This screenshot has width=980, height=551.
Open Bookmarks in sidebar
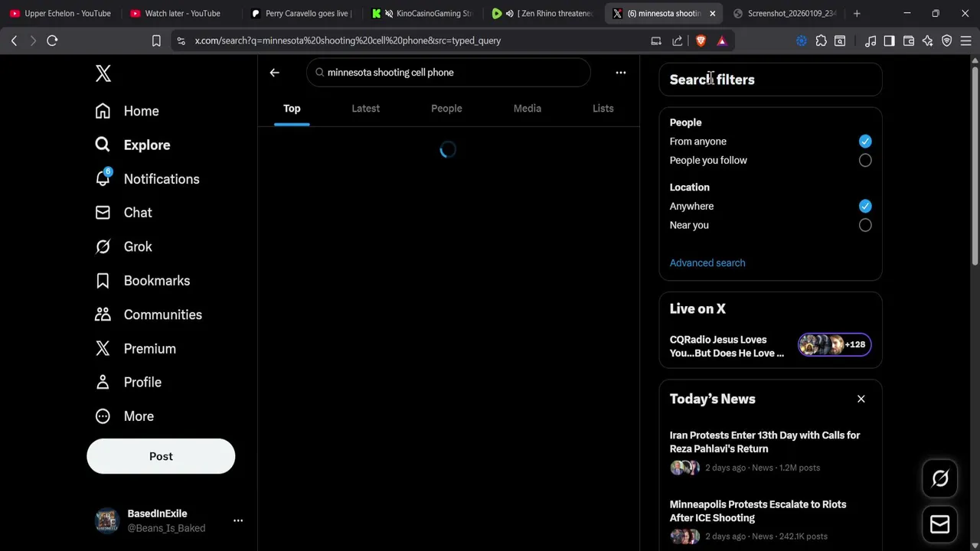[142, 281]
